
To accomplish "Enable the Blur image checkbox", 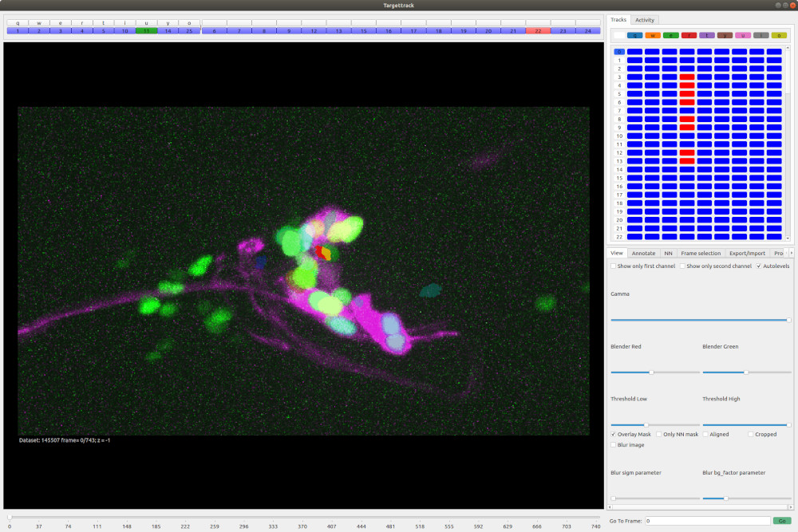I will click(614, 445).
